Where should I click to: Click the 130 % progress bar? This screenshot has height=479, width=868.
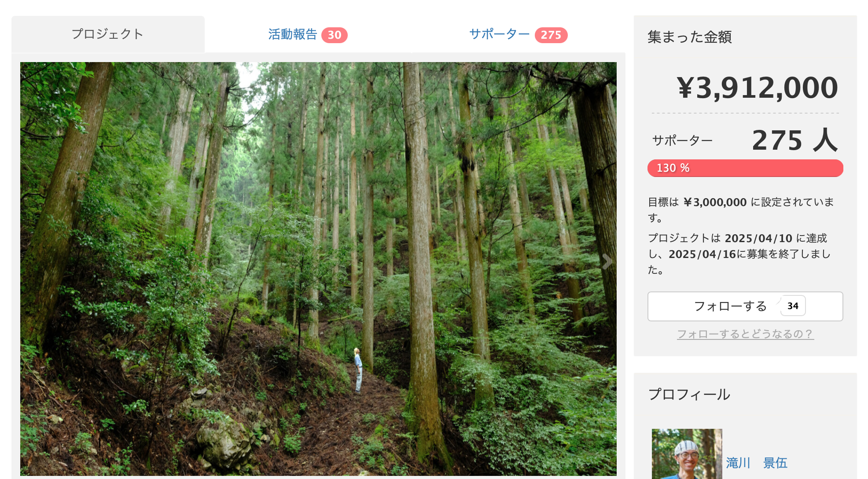click(745, 168)
